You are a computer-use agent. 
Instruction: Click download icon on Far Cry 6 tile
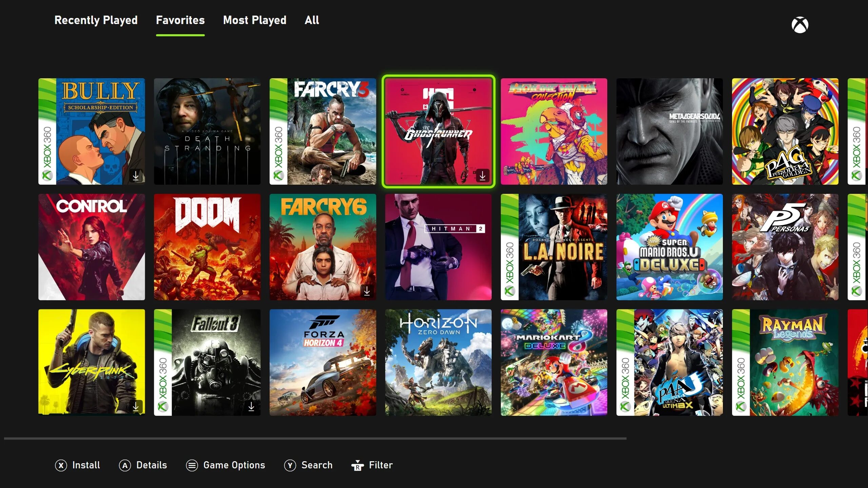point(367,291)
